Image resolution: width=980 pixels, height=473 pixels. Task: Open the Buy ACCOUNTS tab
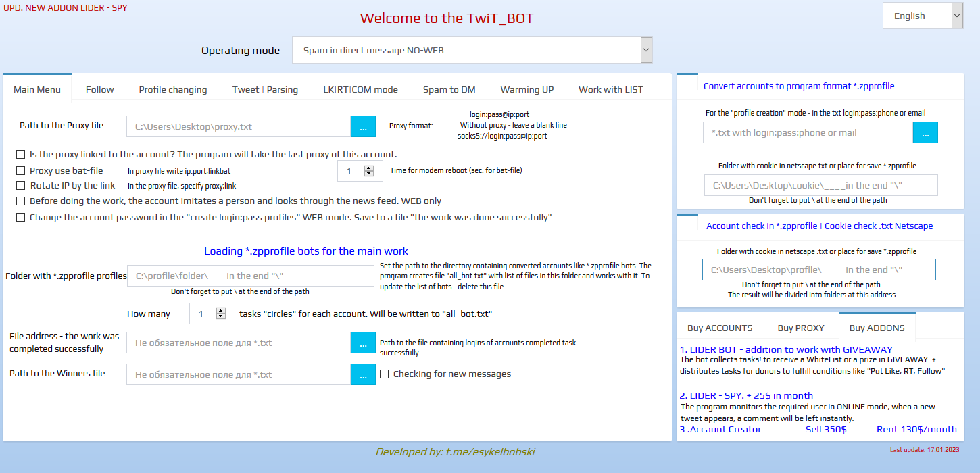tap(720, 328)
